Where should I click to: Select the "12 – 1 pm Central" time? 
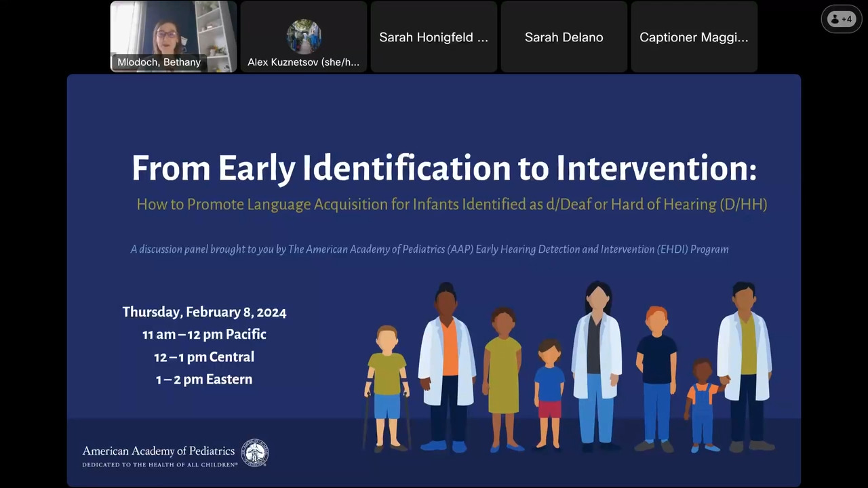pos(204,357)
